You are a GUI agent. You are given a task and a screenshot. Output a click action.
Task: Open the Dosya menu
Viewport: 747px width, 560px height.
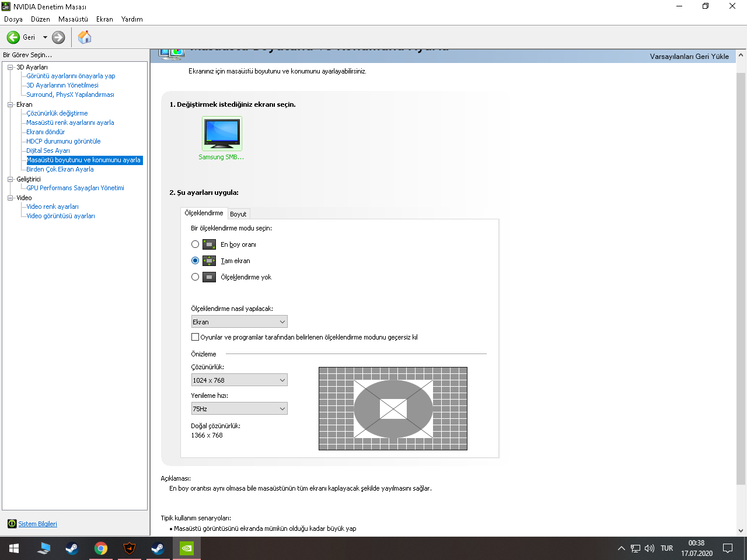coord(13,19)
